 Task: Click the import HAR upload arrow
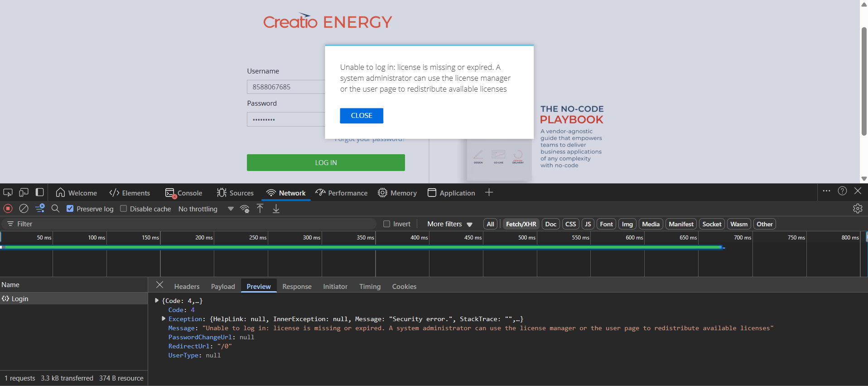[x=260, y=209]
